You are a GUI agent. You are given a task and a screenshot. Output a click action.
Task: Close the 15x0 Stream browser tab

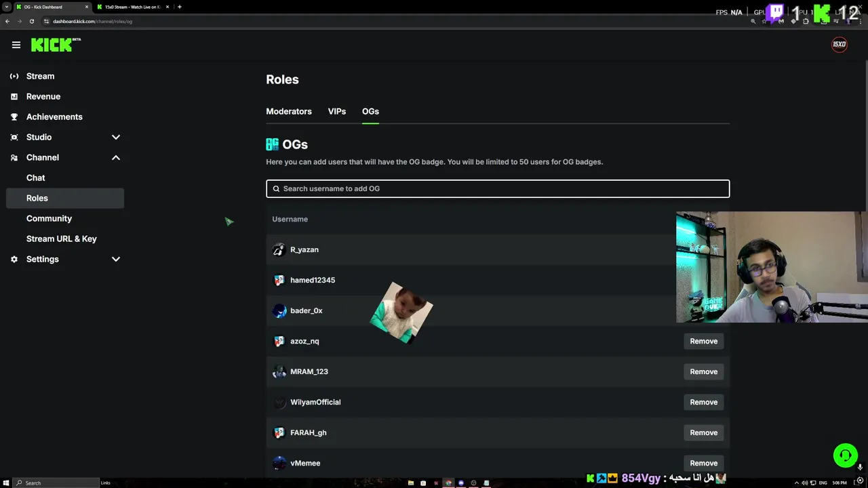click(x=167, y=7)
